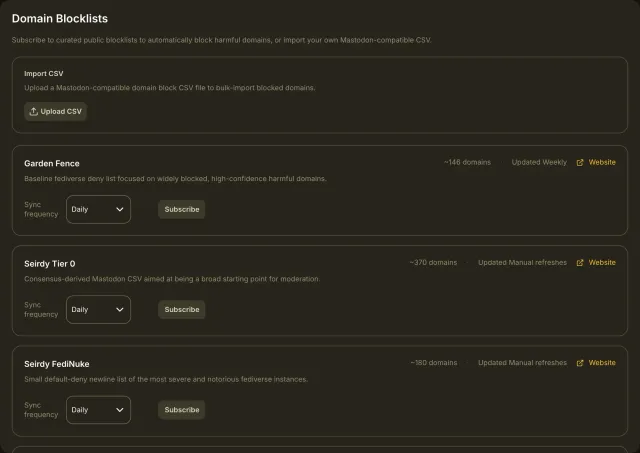Click Sync frequency label in Garden Fence card

point(41,209)
